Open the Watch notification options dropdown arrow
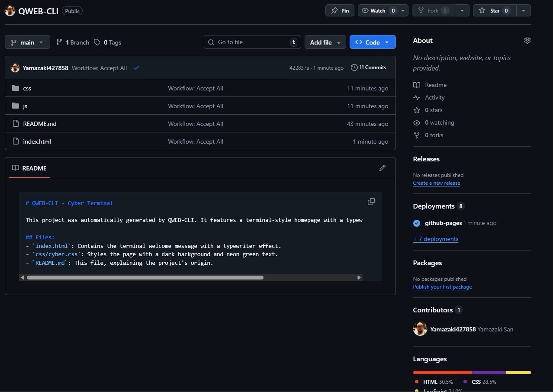 pos(403,10)
